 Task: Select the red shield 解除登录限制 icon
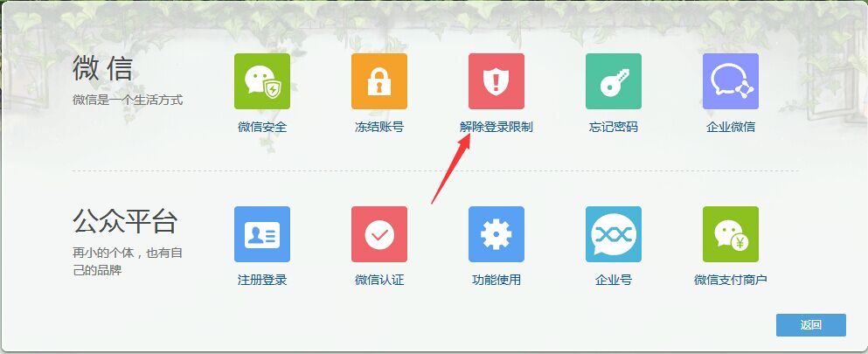pos(496,81)
